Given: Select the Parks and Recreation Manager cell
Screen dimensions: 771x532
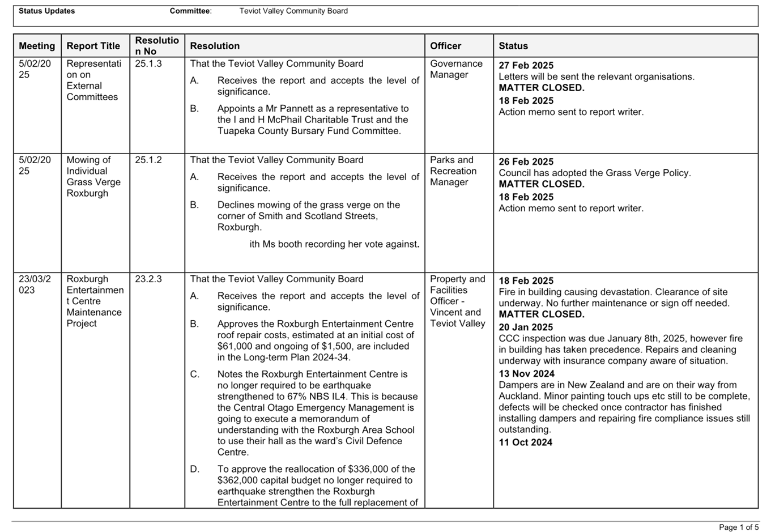Looking at the screenshot, I should [453, 171].
